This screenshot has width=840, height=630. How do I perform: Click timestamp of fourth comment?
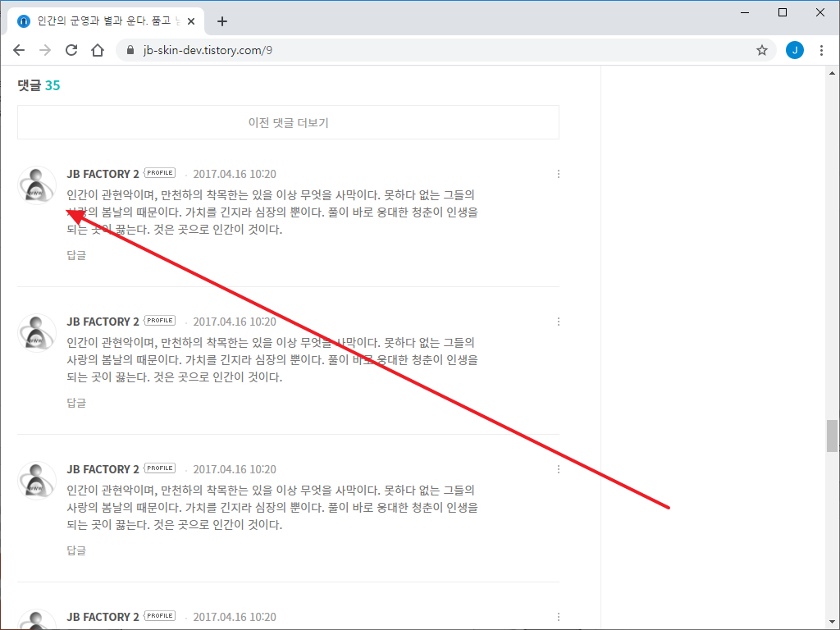[235, 617]
